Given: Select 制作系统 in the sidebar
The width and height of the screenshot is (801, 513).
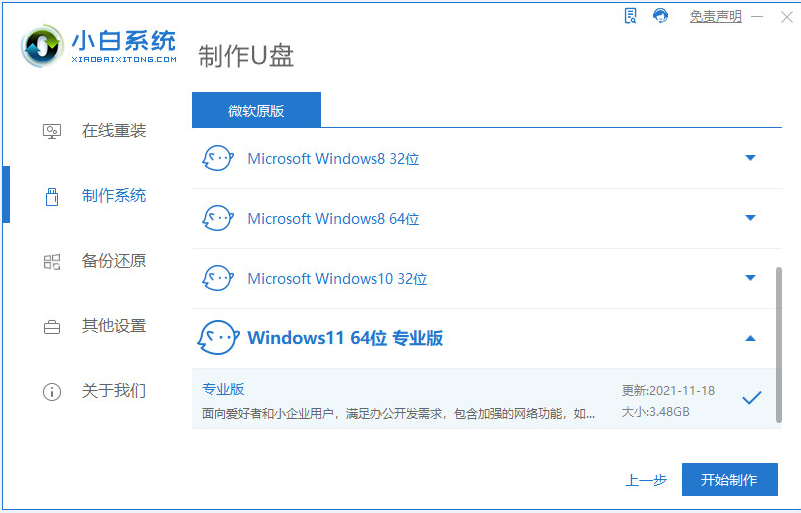Looking at the screenshot, I should [x=114, y=196].
